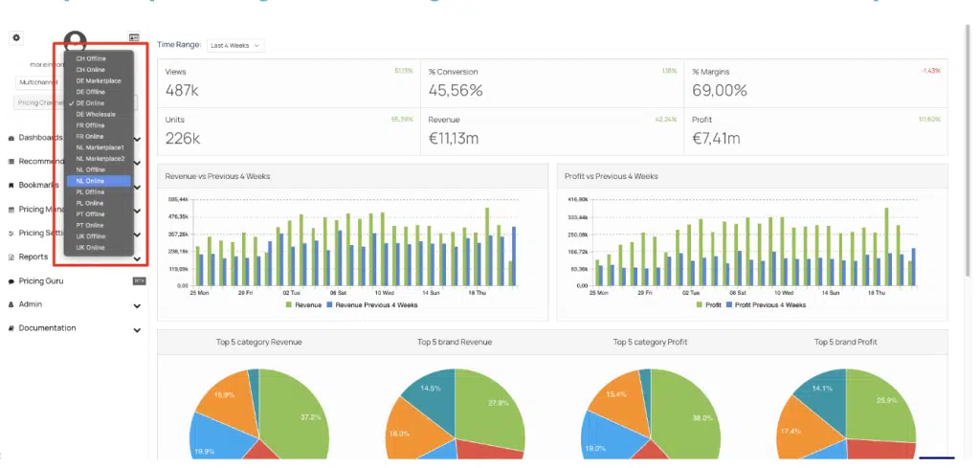Expand the Reports menu chevron
The width and height of the screenshot is (980, 468).
click(x=137, y=258)
